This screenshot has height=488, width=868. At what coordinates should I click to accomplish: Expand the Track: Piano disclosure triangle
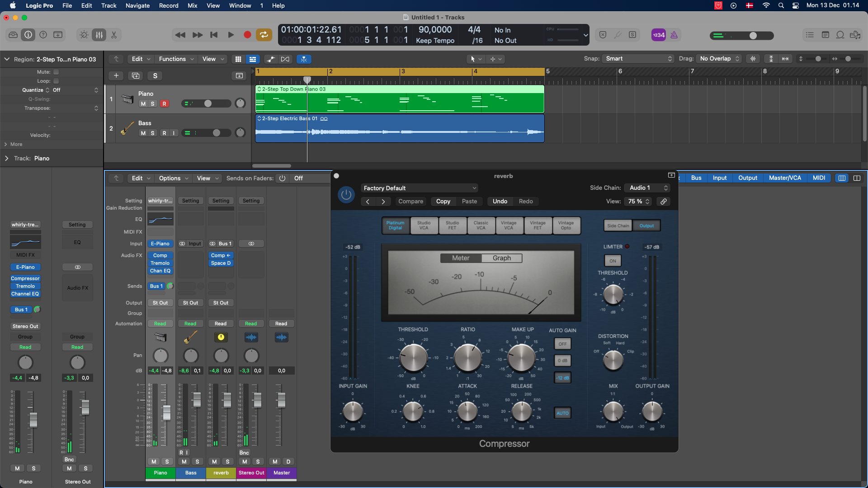[7, 158]
